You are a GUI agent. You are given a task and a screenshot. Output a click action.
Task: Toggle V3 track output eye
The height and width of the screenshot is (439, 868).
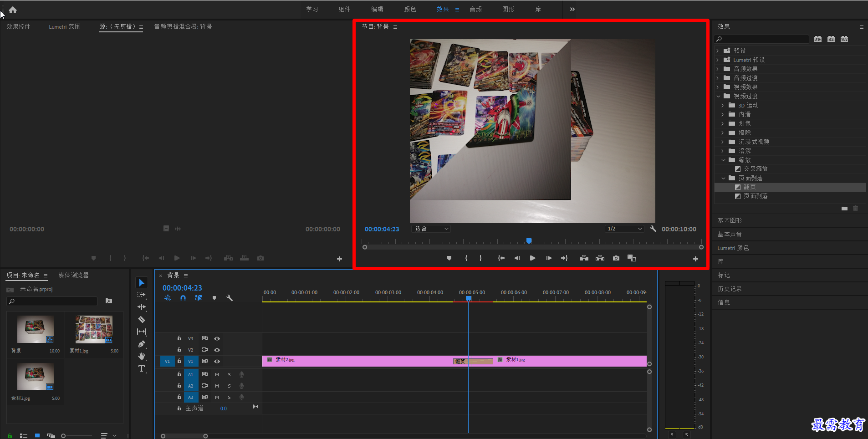(217, 338)
